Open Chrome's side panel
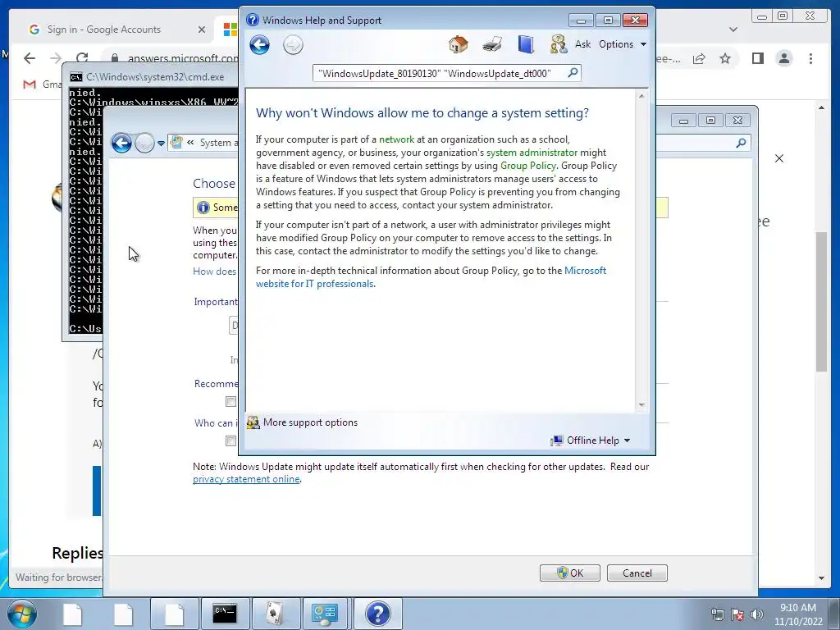This screenshot has width=840, height=630. pyautogui.click(x=757, y=58)
